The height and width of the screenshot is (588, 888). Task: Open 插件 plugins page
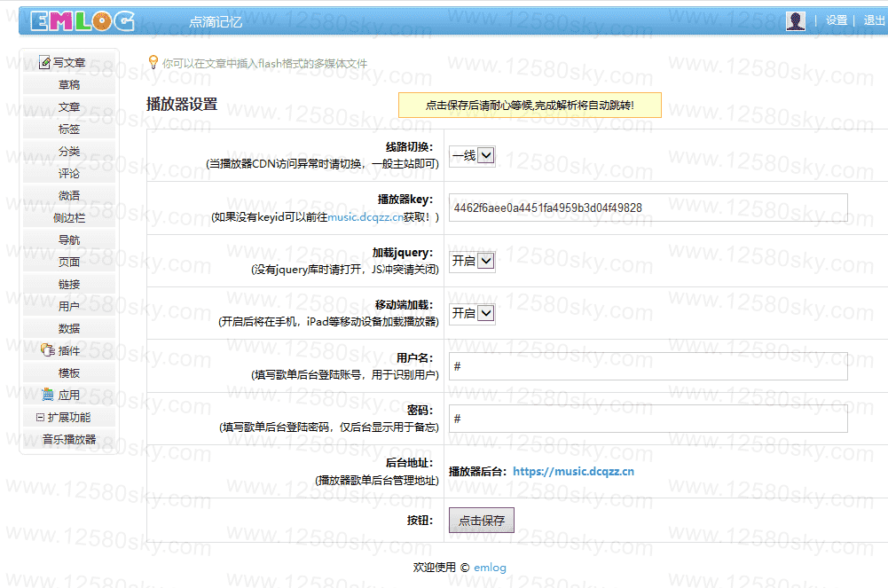click(x=69, y=351)
